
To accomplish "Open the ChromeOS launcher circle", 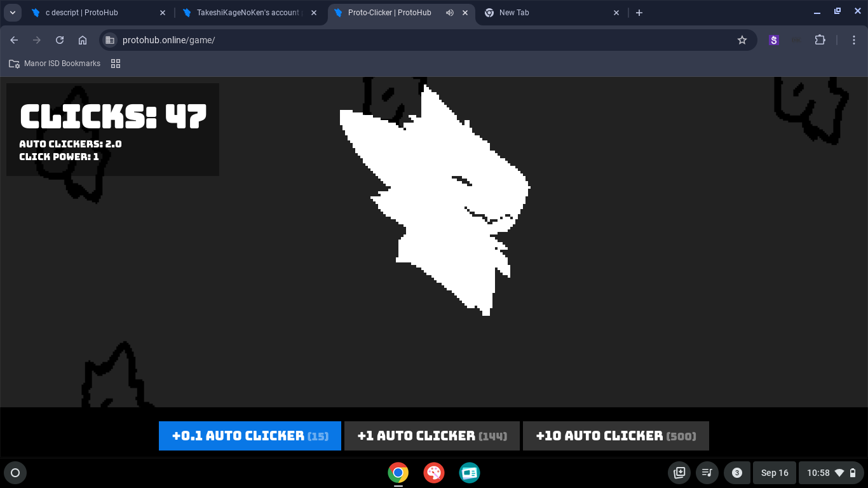I will pos(15,473).
